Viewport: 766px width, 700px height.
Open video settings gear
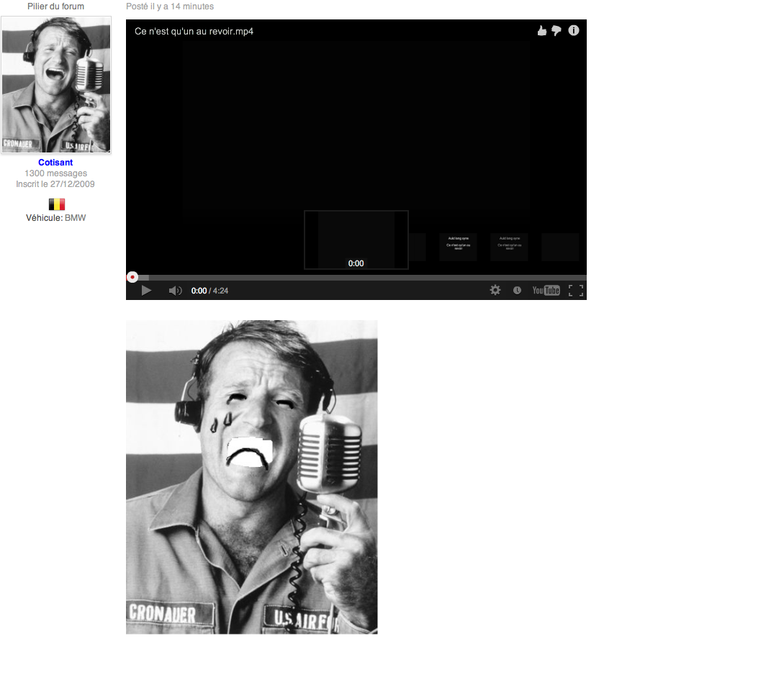point(495,291)
